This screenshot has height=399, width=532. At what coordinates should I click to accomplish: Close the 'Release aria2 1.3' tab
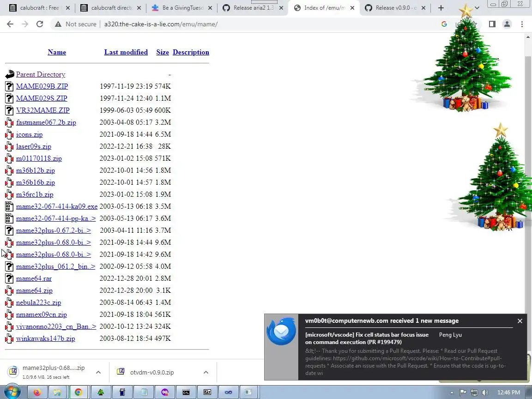coord(281,8)
